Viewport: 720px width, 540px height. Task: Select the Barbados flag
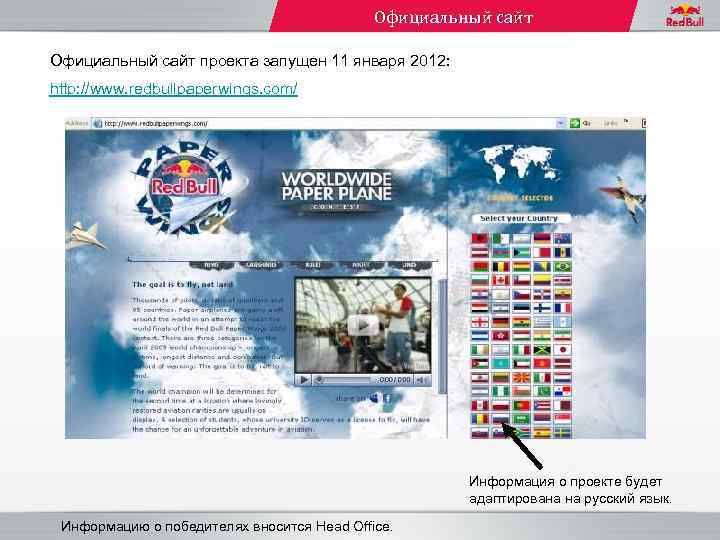(x=562, y=253)
